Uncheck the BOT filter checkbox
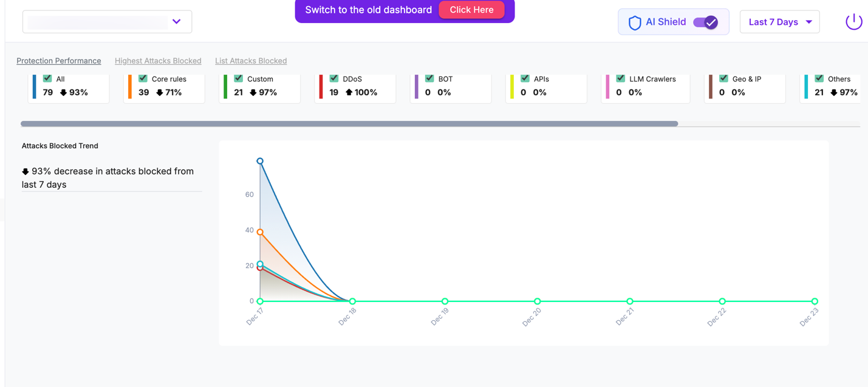Viewport: 868px width, 387px height. (429, 78)
